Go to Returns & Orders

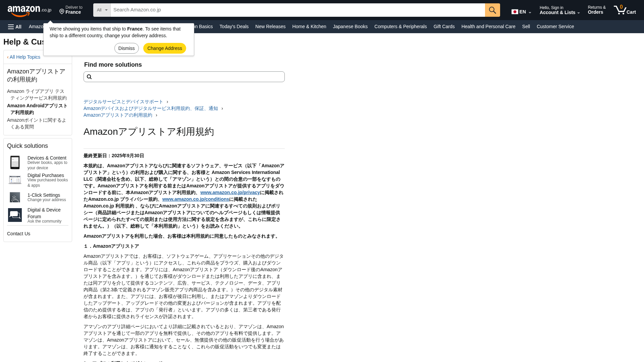597,10
